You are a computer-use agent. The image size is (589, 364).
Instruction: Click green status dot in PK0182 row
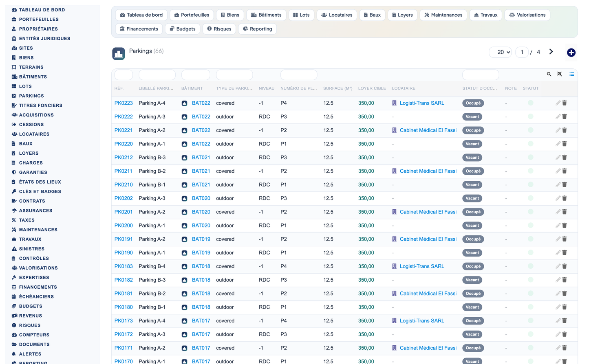530,280
